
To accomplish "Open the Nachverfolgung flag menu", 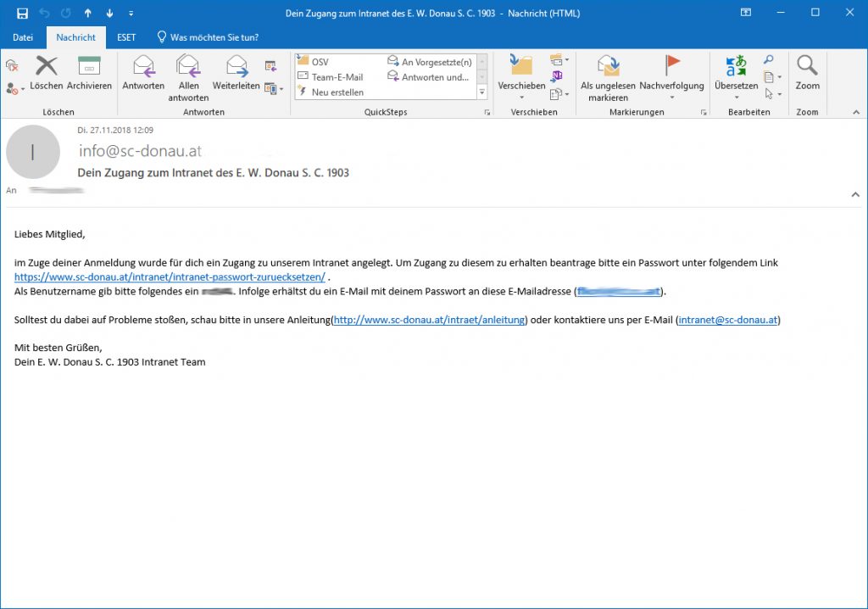I will [x=671, y=77].
